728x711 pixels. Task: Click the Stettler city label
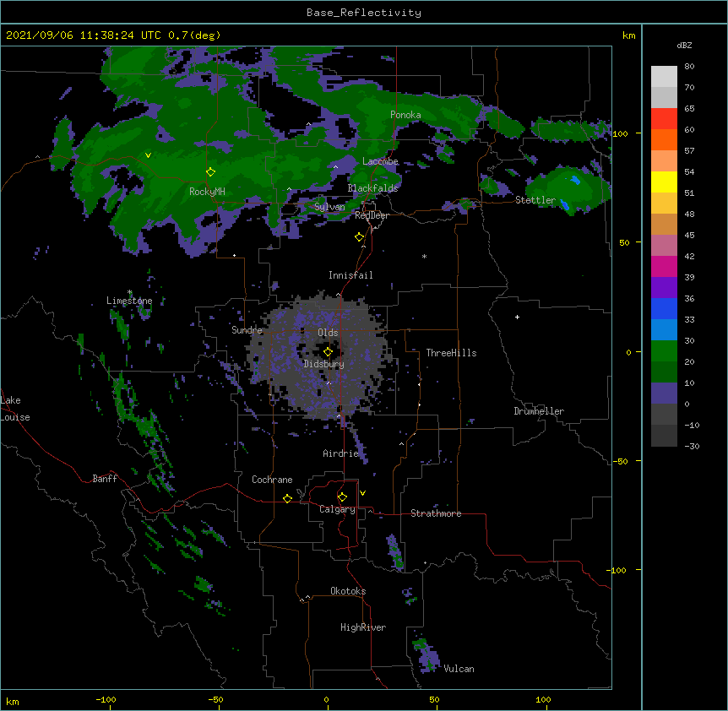pyautogui.click(x=535, y=200)
